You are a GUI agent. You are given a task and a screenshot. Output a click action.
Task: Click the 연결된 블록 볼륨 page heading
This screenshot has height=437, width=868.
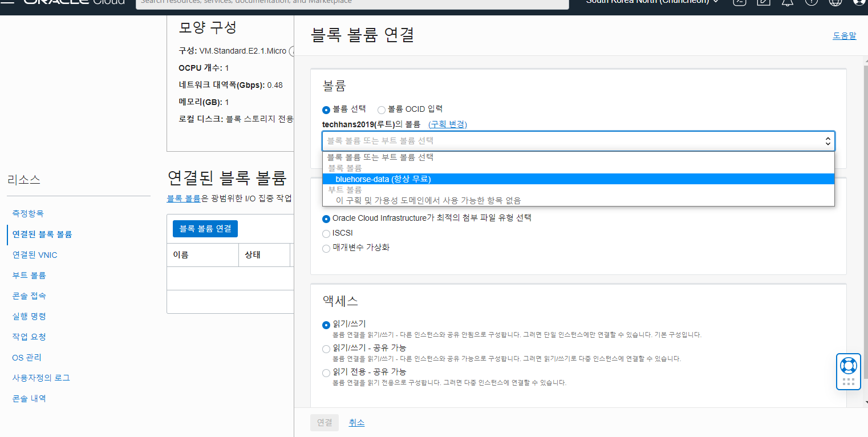(226, 178)
